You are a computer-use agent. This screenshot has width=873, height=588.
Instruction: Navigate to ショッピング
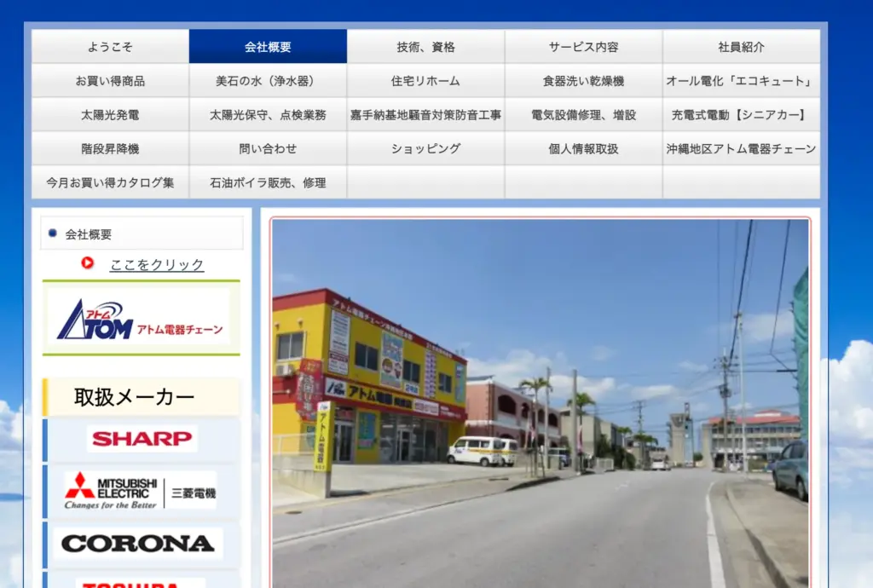tap(426, 148)
